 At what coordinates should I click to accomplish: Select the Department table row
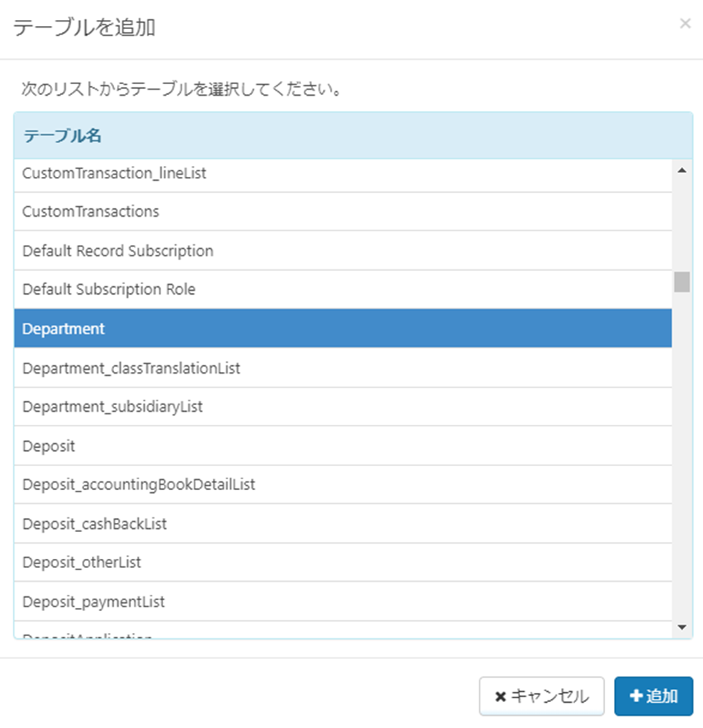pyautogui.click(x=337, y=328)
